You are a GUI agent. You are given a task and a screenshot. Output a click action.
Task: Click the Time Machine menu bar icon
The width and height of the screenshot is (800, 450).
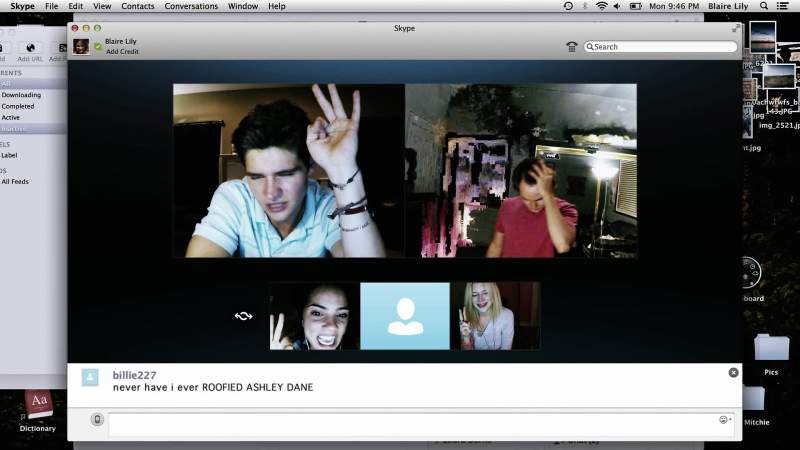568,6
